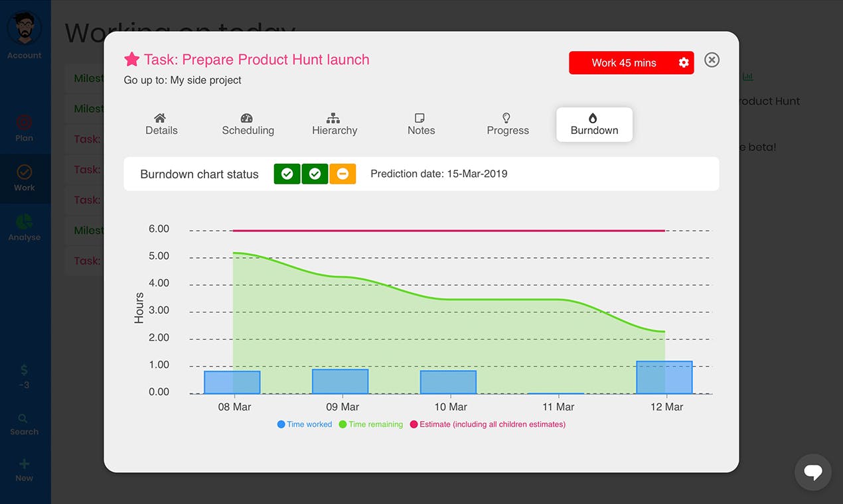
Task: Select the Burndown tab
Action: click(594, 124)
